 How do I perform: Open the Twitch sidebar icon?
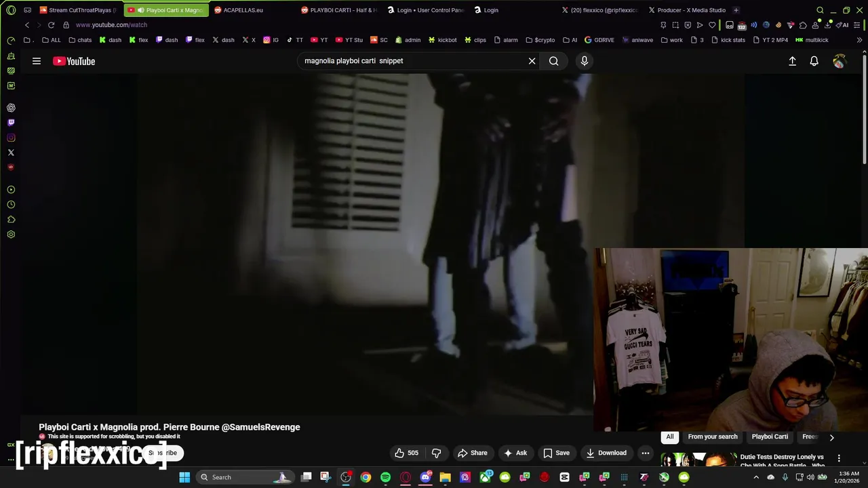[x=11, y=123]
